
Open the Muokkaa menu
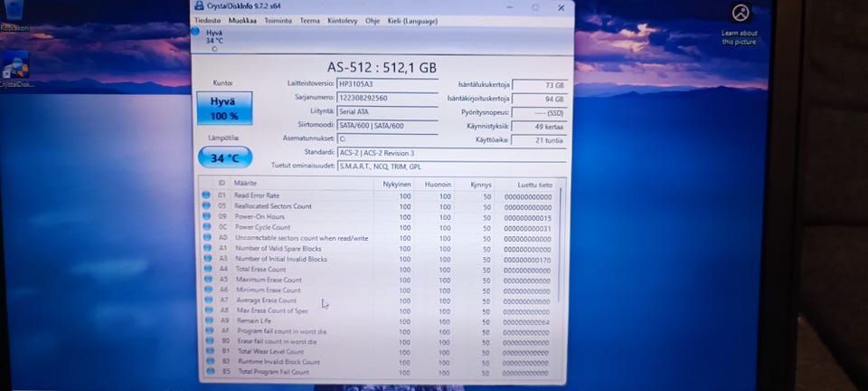242,21
